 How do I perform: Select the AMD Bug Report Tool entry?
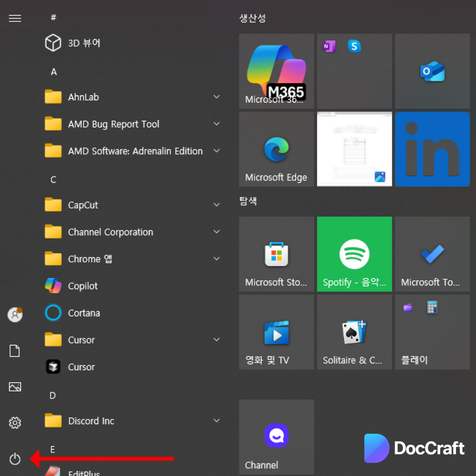(x=133, y=124)
